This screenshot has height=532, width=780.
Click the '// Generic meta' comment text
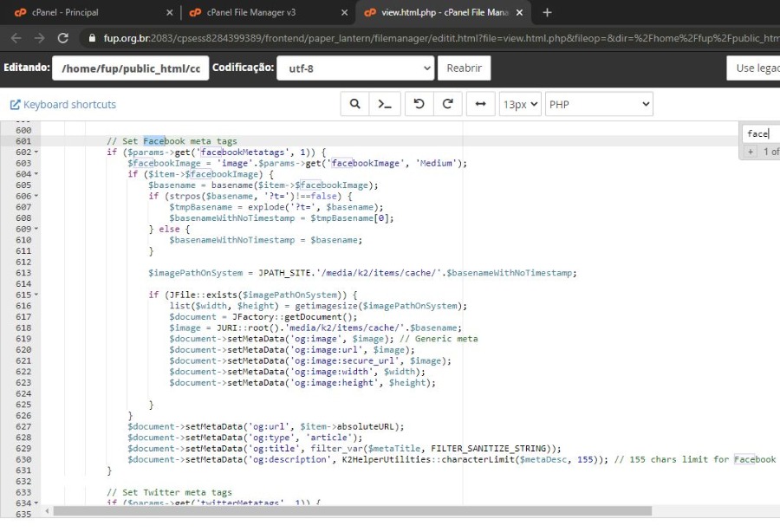(439, 339)
